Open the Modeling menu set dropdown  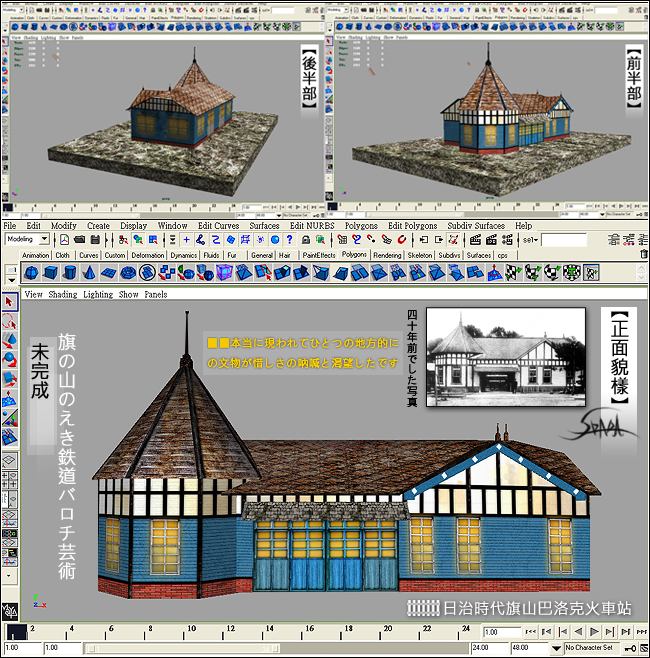coord(44,239)
